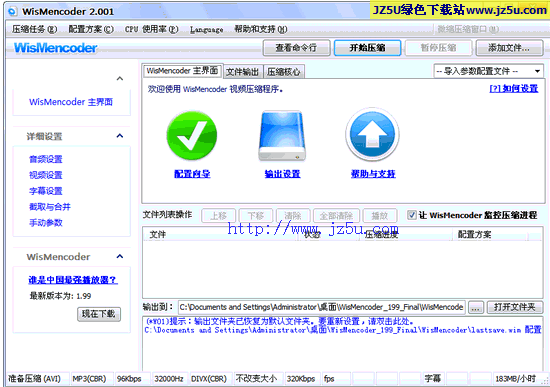Open the 导入参数配置文件 dropdown
550x387 pixels.
click(489, 71)
